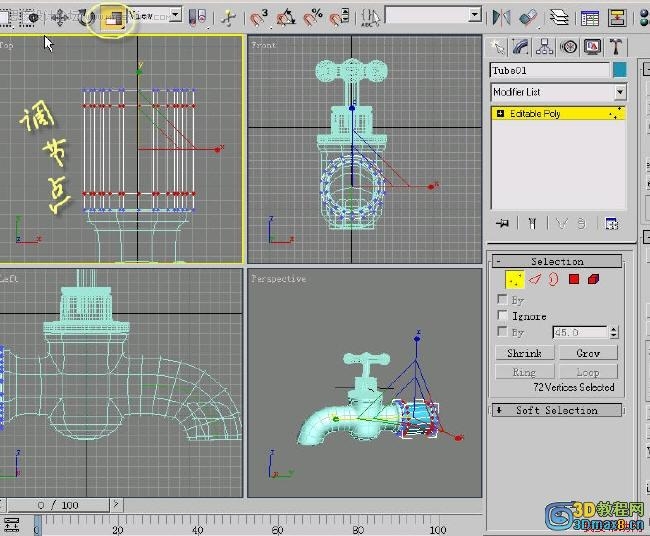Select the highlighted scale tool in toolbar
This screenshot has height=536, width=650.
tap(112, 17)
